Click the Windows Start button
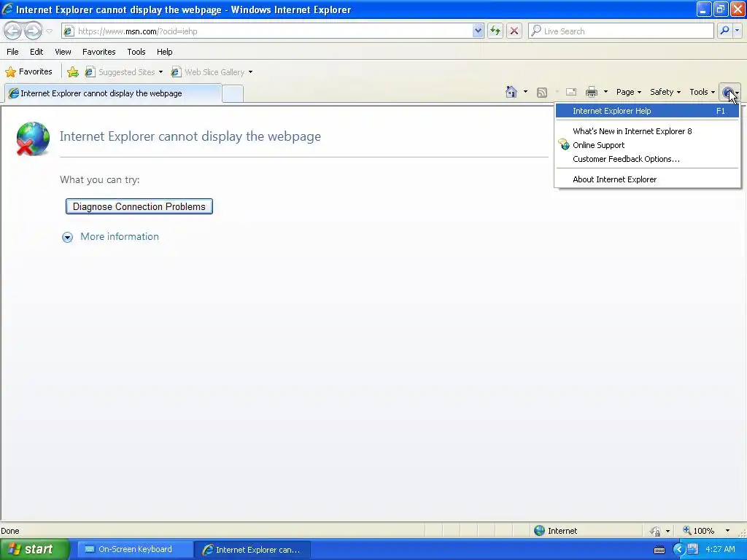Viewport: 747px width, 560px height. tap(34, 549)
